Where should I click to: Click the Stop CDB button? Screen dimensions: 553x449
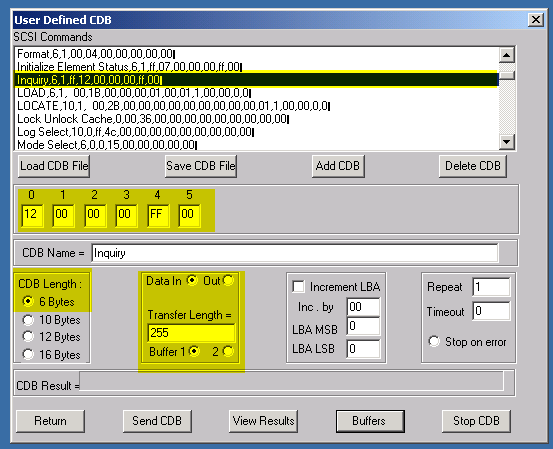[476, 421]
